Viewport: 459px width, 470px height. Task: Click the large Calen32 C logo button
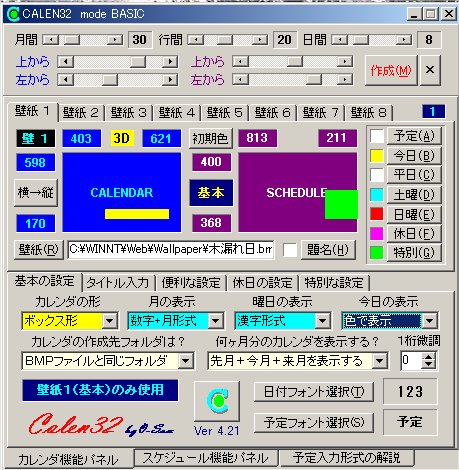point(217,401)
